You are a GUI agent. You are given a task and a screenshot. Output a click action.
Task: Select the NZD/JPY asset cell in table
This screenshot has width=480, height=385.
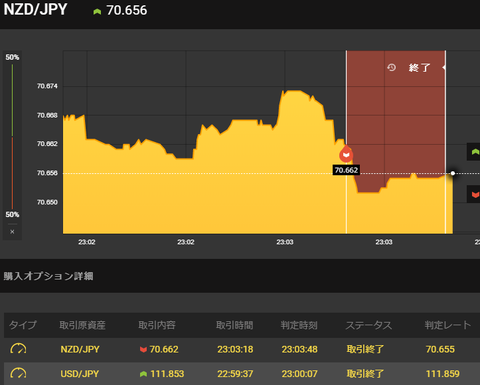pos(80,349)
